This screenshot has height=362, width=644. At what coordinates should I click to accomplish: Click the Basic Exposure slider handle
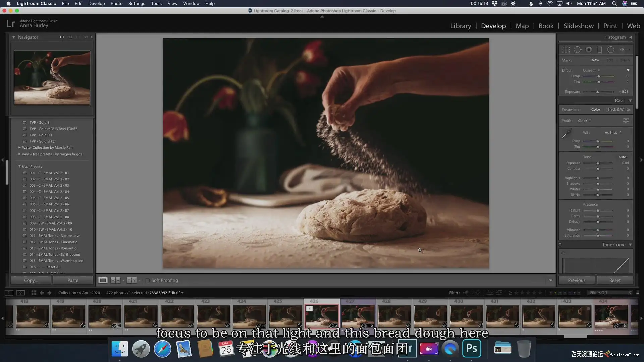[x=598, y=163]
